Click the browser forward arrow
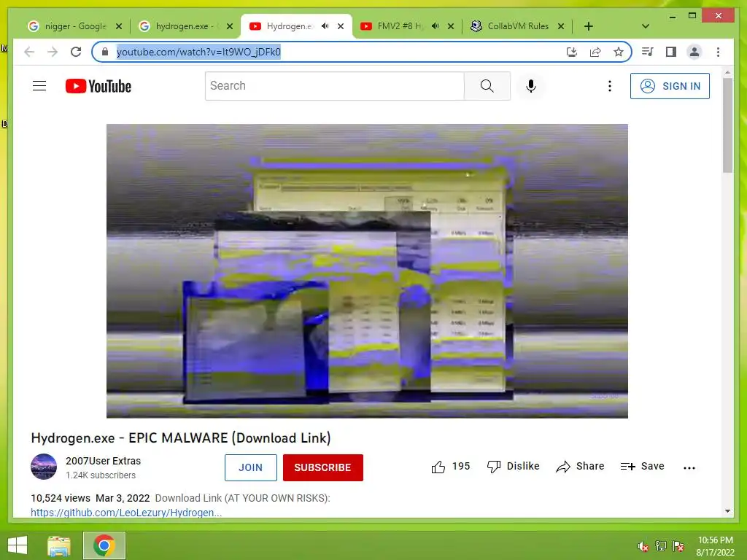 [53, 52]
